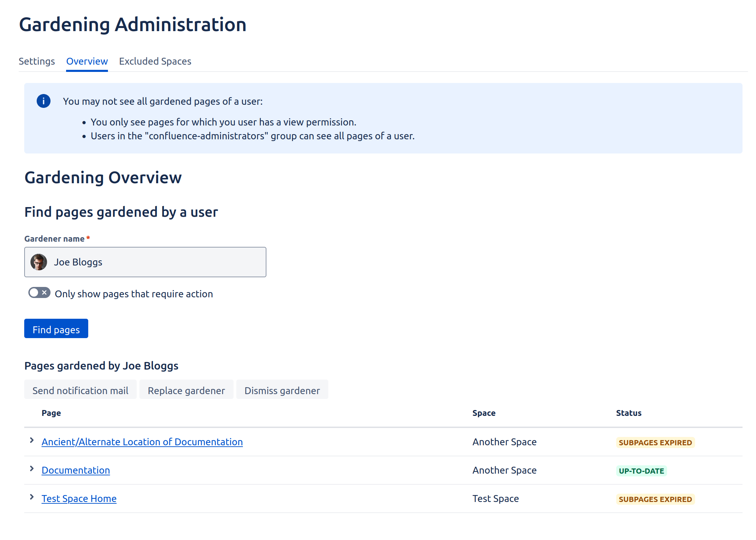Toggle 'Only show pages that require action'

point(39,293)
